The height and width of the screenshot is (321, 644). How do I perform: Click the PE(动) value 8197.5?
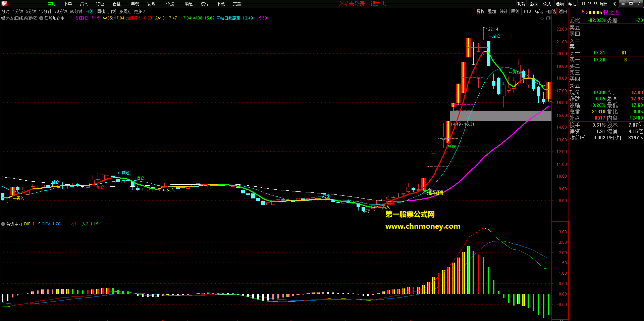coord(636,138)
